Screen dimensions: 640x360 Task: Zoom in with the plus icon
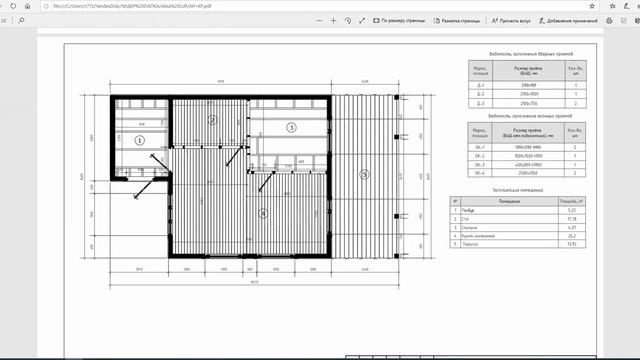(333, 20)
